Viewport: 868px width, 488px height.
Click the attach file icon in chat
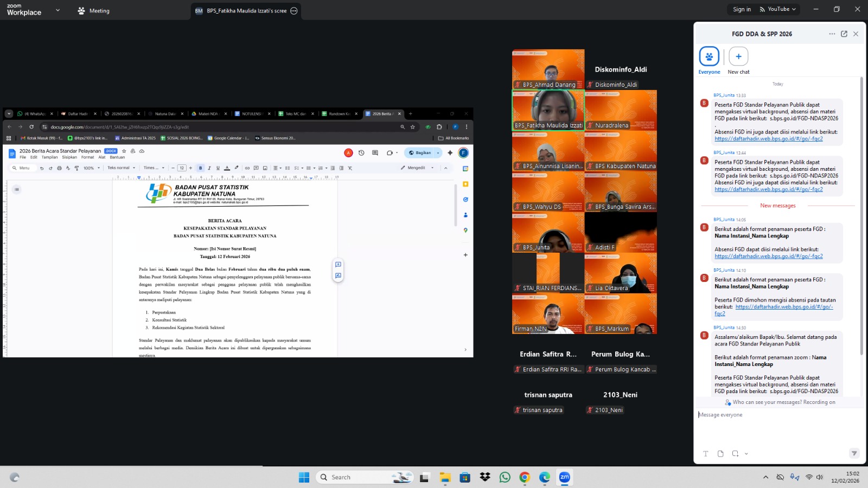[x=720, y=454]
